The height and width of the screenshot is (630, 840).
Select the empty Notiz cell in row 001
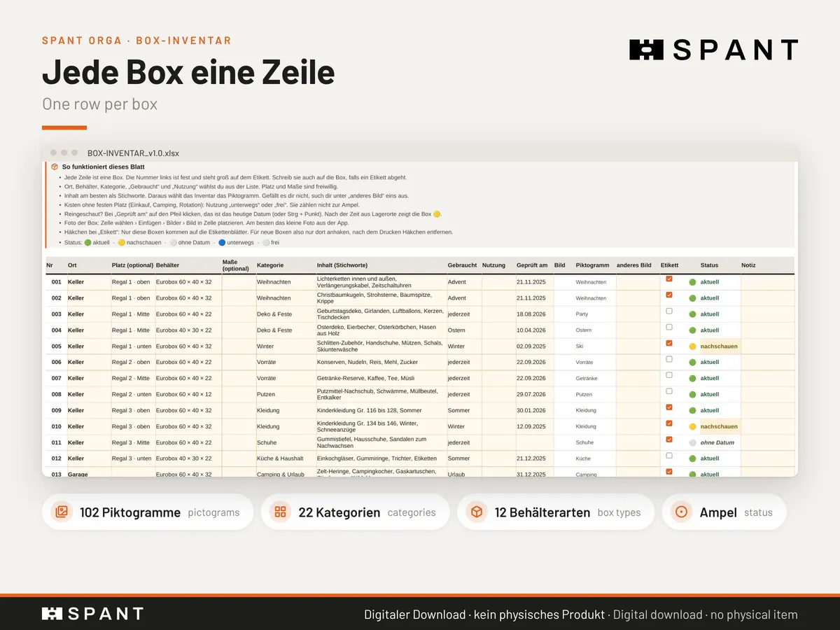click(x=767, y=282)
